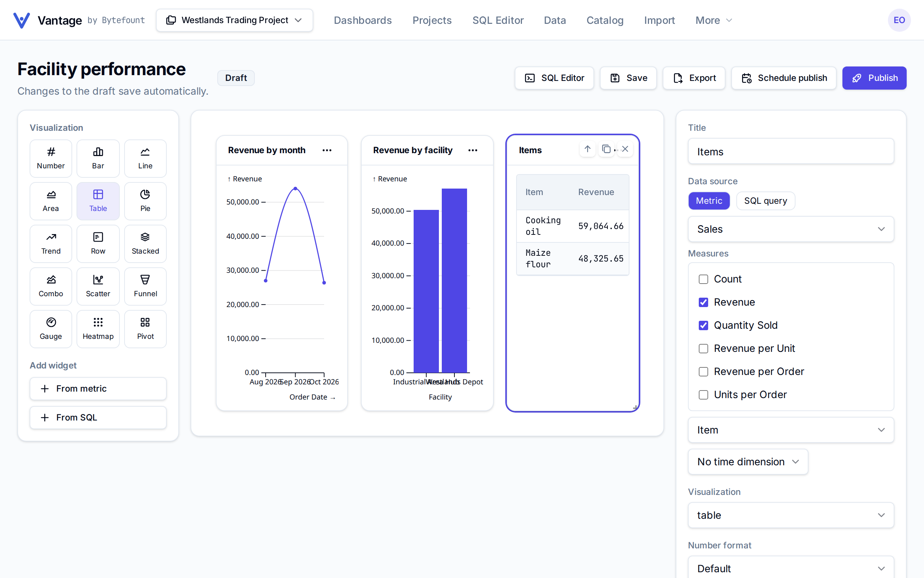Remove the Items widget with X

pyautogui.click(x=625, y=149)
